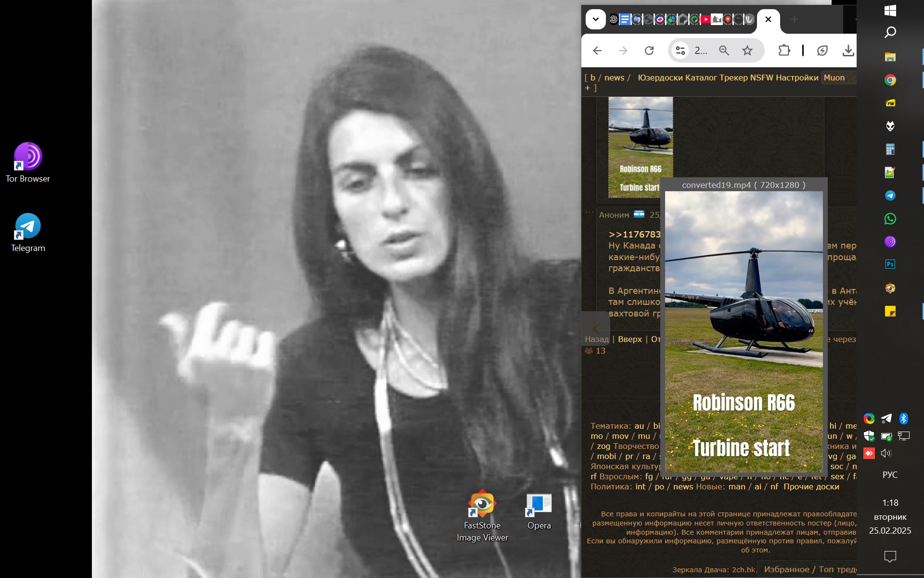This screenshot has width=924, height=578.
Task: Open Chrome downloads arrow icon
Action: point(848,51)
